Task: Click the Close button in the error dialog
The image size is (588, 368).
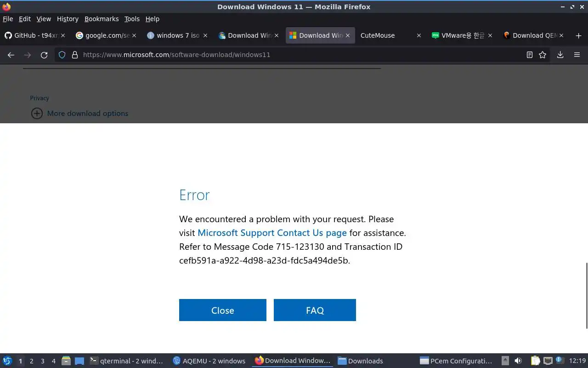Action: pyautogui.click(x=223, y=310)
